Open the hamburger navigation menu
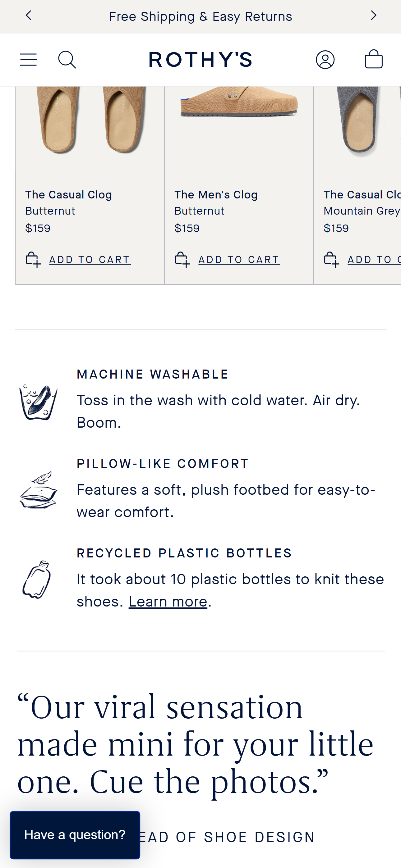This screenshot has width=401, height=868. tap(28, 60)
